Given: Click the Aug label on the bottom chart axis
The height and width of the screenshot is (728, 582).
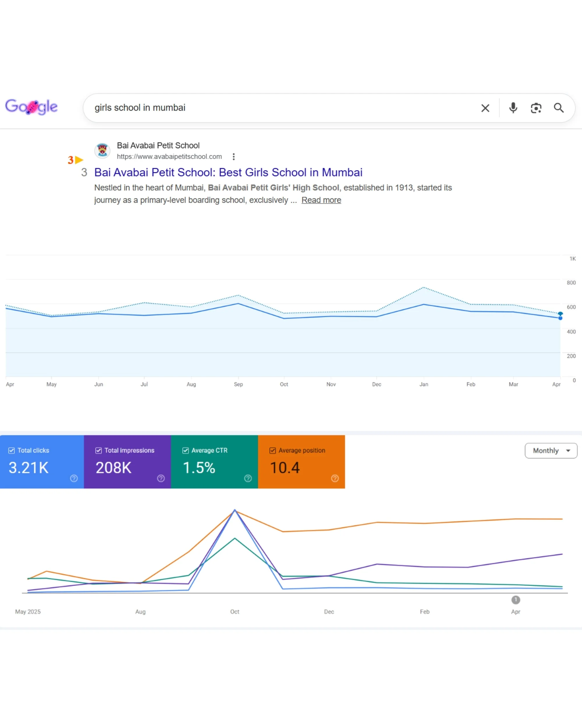Looking at the screenshot, I should [x=140, y=612].
